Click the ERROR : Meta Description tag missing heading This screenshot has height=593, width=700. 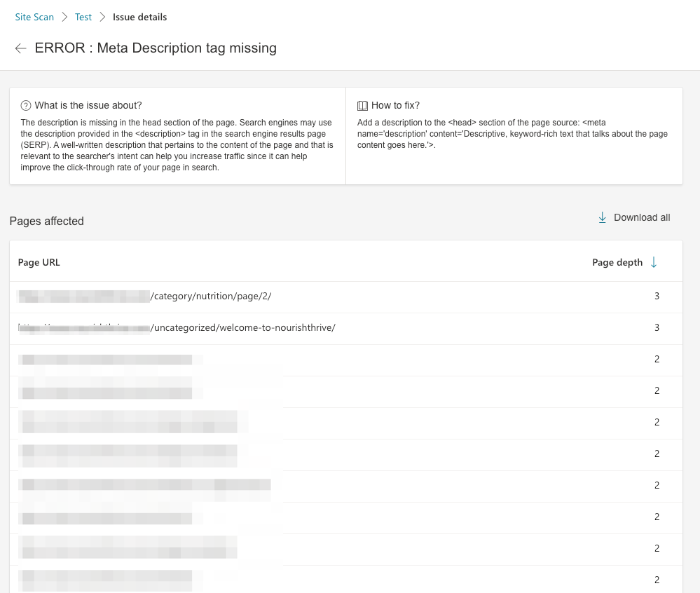click(156, 48)
